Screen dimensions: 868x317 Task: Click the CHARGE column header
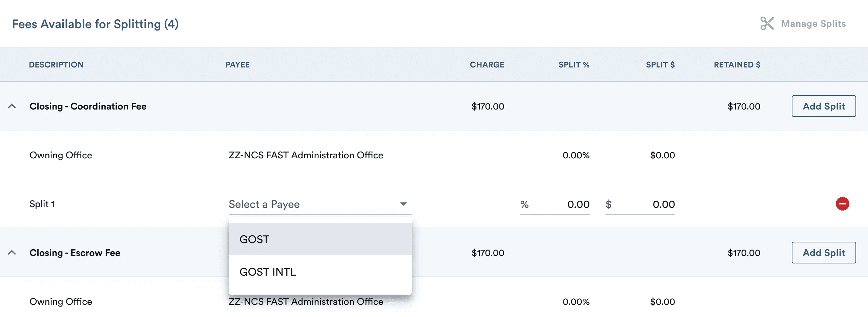pos(487,65)
